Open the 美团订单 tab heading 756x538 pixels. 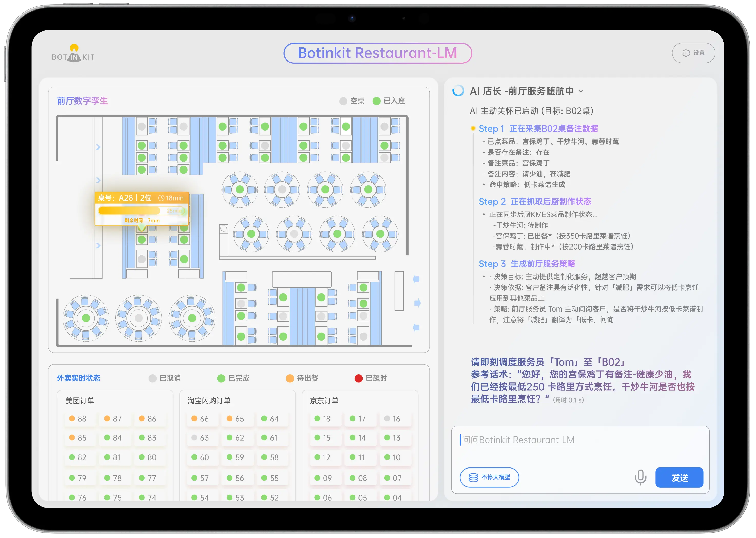(x=80, y=401)
